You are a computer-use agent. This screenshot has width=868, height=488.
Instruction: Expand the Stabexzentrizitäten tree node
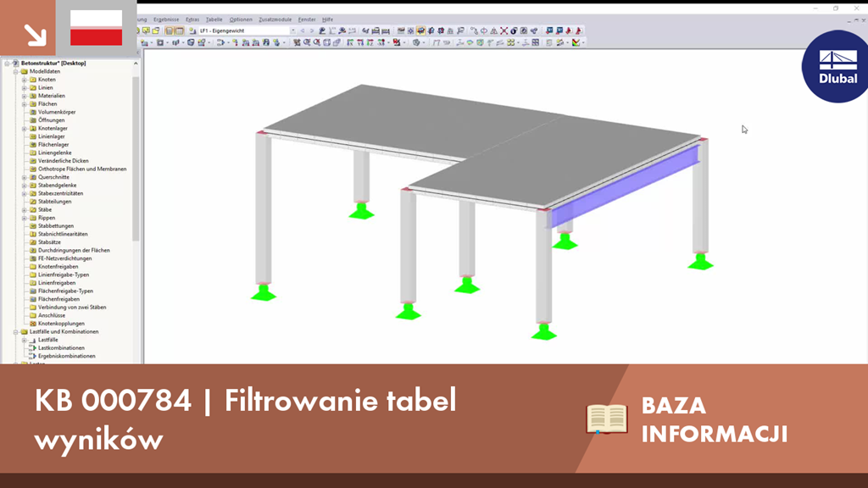pos(25,194)
